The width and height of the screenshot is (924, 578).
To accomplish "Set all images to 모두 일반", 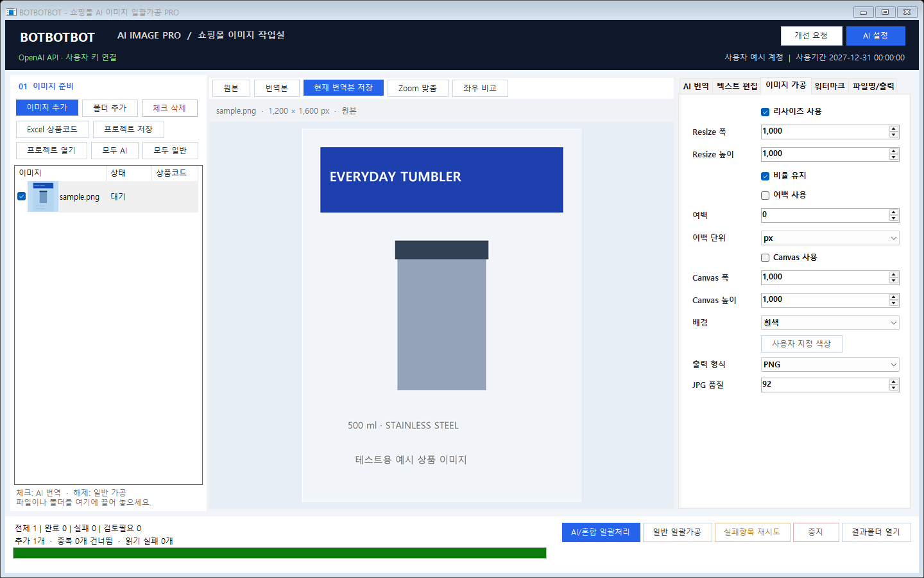I will point(170,150).
